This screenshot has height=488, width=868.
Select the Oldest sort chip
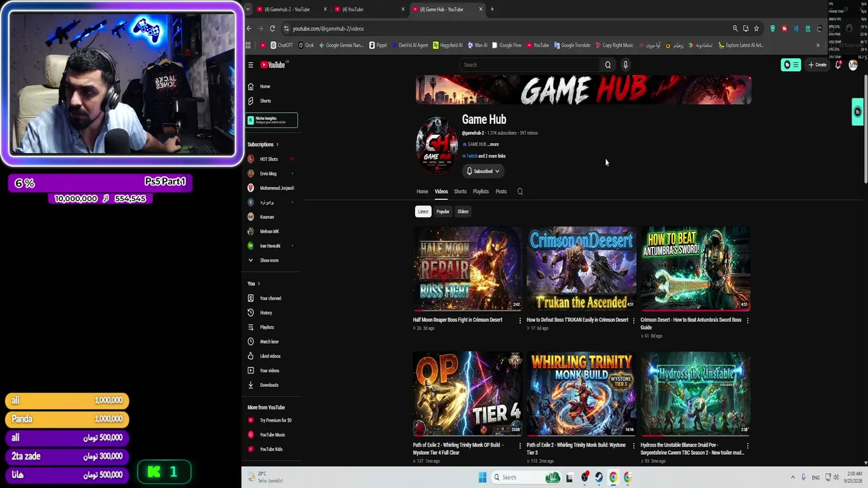pyautogui.click(x=463, y=211)
